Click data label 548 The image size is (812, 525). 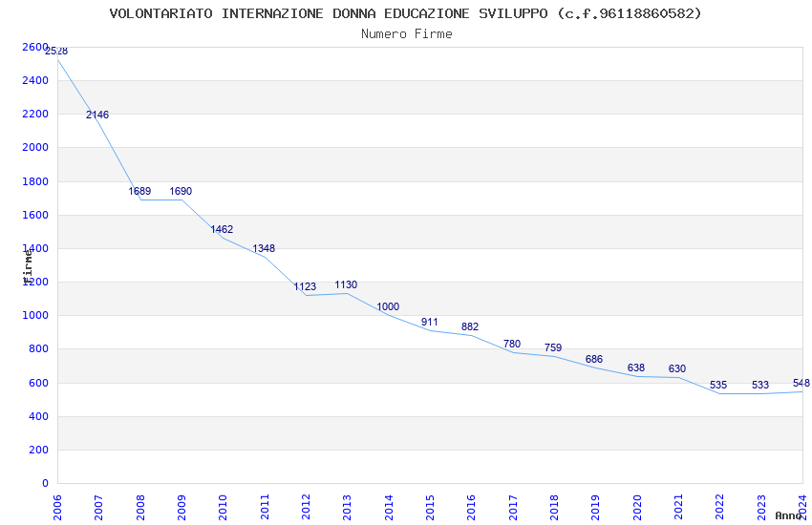[801, 384]
